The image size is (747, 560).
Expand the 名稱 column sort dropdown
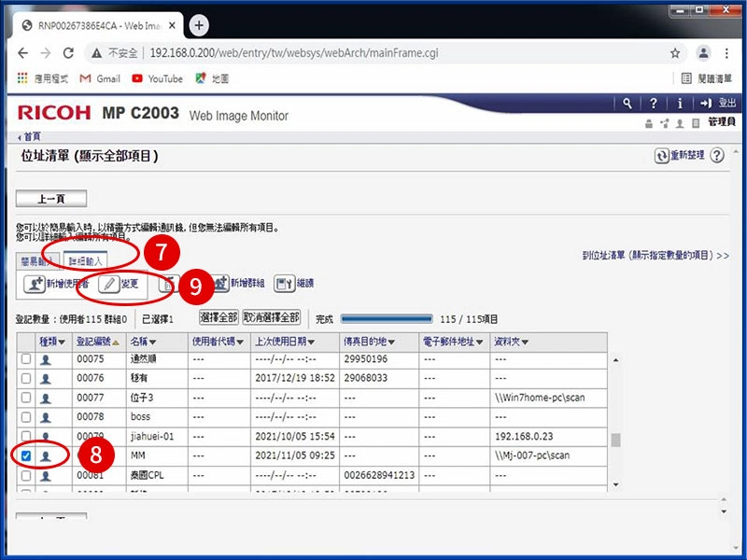point(153,343)
